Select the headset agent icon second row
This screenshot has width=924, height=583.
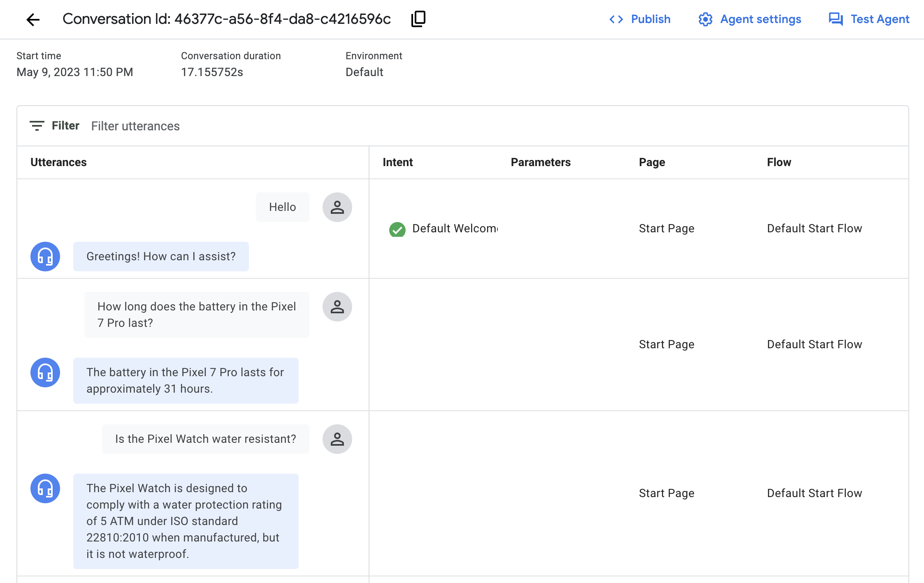(46, 372)
